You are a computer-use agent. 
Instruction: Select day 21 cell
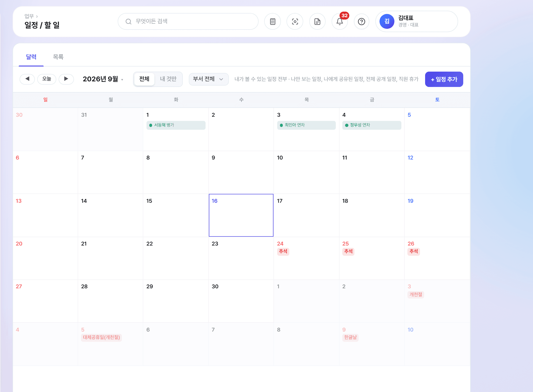pos(110,258)
